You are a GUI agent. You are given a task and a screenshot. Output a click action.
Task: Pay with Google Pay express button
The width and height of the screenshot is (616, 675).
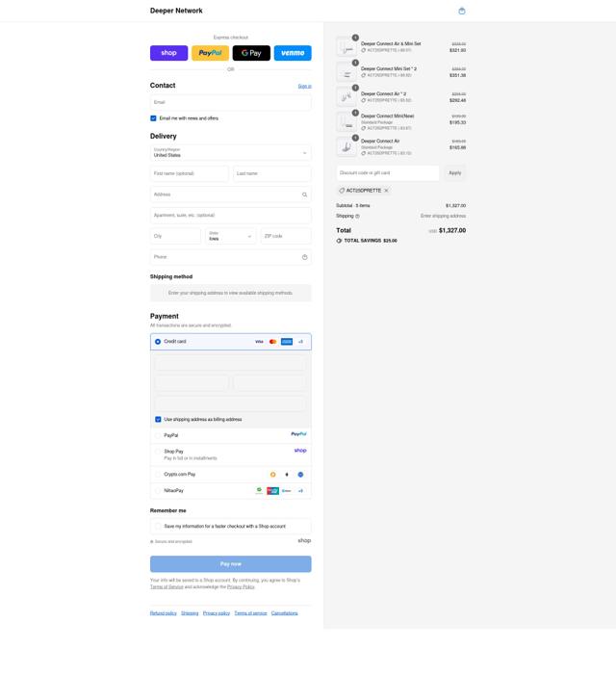(x=251, y=53)
